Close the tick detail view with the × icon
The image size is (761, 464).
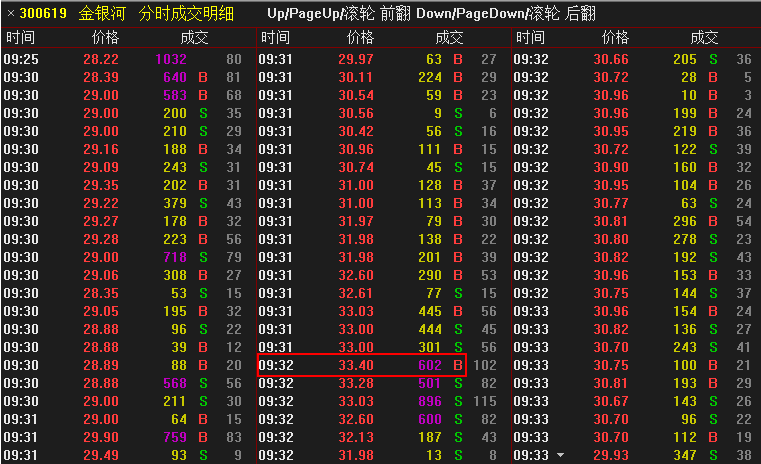point(11,13)
